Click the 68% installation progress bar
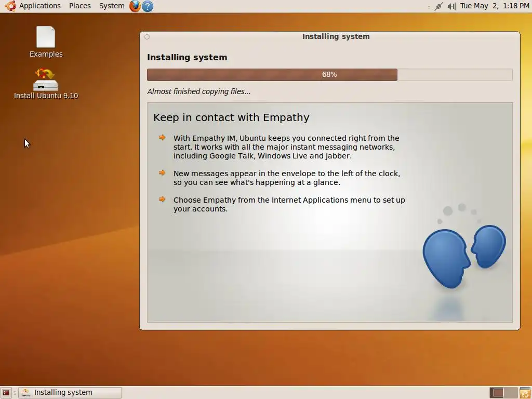 329,75
